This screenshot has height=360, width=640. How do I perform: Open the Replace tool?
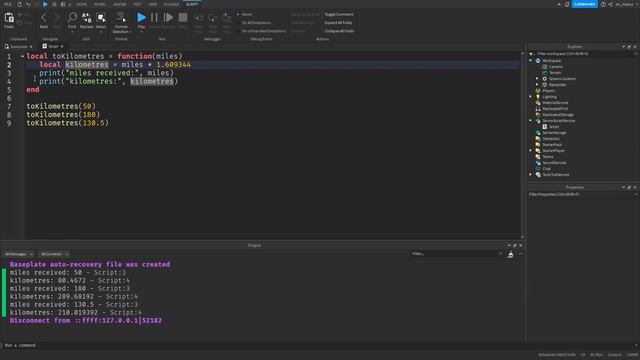(x=87, y=17)
